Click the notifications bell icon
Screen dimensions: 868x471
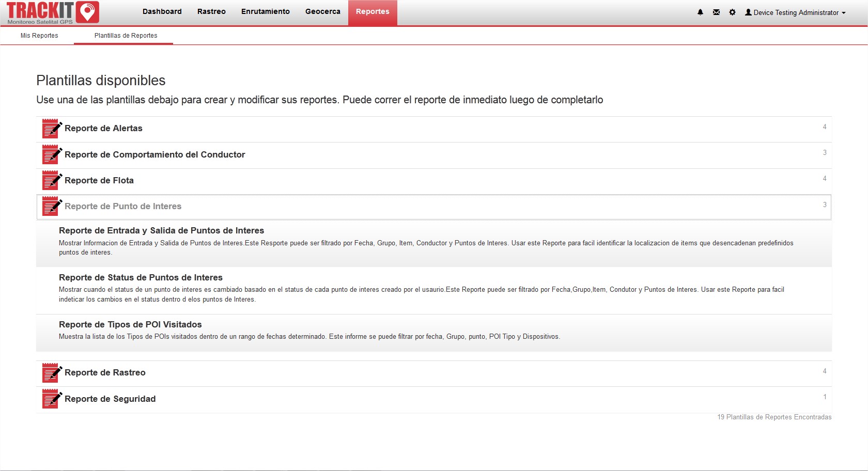(x=700, y=12)
